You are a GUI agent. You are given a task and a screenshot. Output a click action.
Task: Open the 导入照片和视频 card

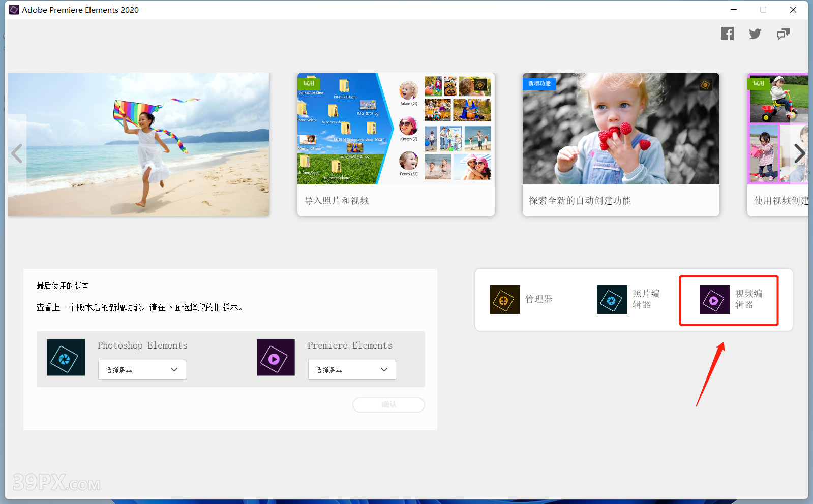[x=396, y=144]
